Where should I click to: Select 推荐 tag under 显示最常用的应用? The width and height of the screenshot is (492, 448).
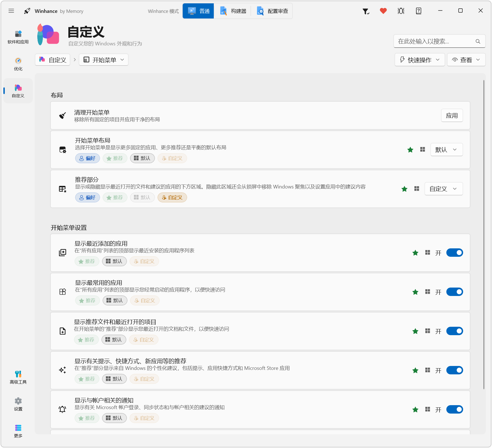pyautogui.click(x=87, y=300)
